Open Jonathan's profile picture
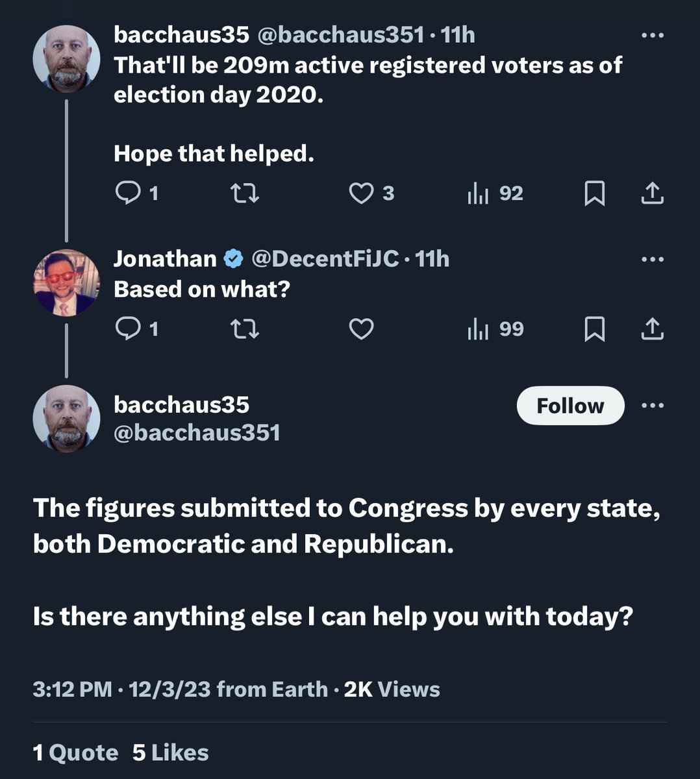The height and width of the screenshot is (779, 700). [66, 282]
